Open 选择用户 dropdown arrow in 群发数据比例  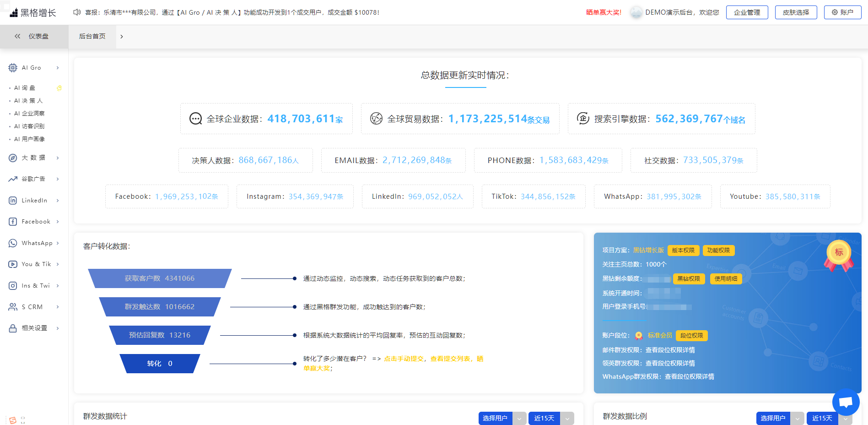(797, 418)
